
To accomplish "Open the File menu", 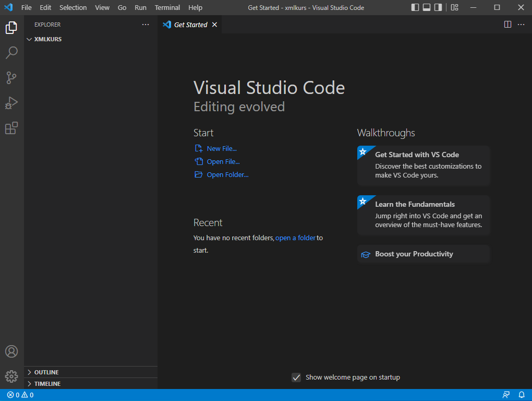I will tap(27, 7).
